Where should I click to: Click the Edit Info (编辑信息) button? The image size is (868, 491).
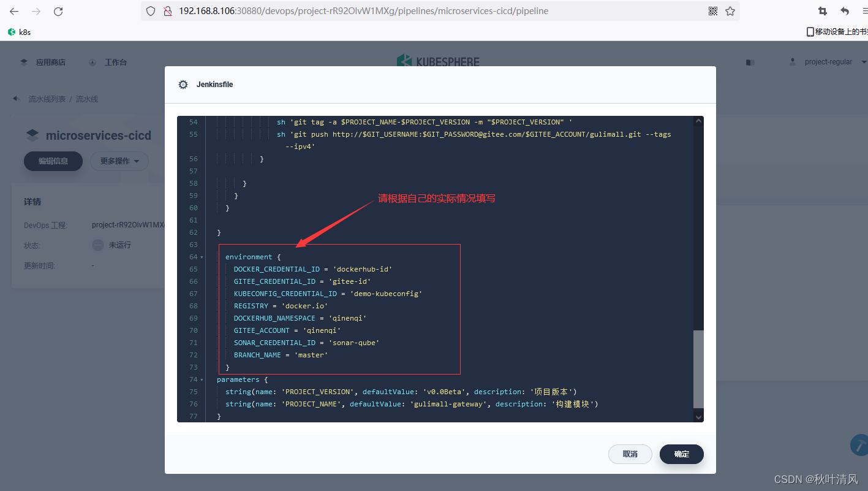click(53, 161)
